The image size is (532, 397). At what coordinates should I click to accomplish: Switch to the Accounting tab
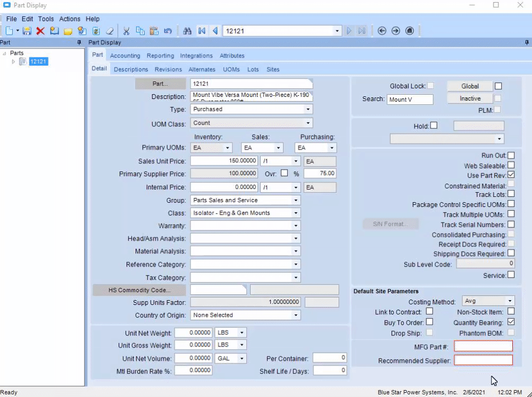click(125, 56)
